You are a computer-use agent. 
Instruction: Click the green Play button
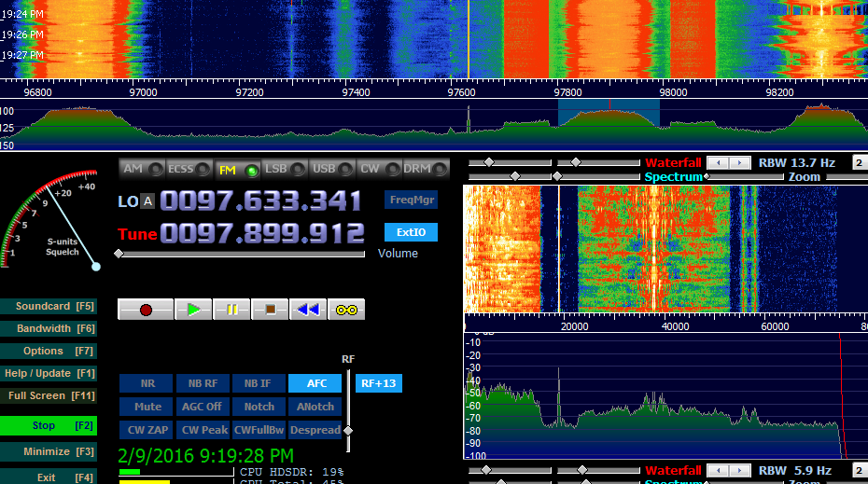tap(193, 310)
